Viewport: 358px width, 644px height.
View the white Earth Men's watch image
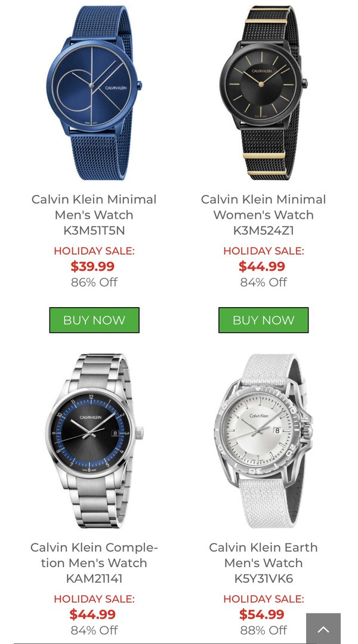pos(264,441)
